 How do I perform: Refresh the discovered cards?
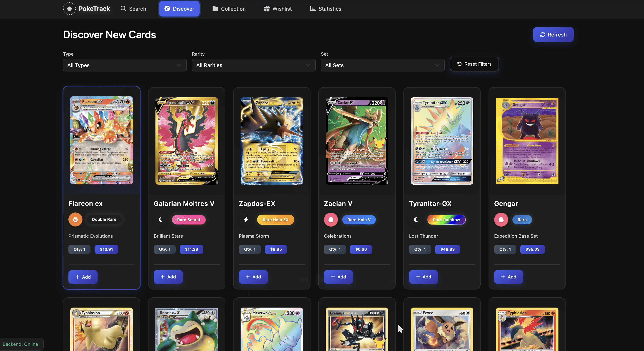click(553, 35)
